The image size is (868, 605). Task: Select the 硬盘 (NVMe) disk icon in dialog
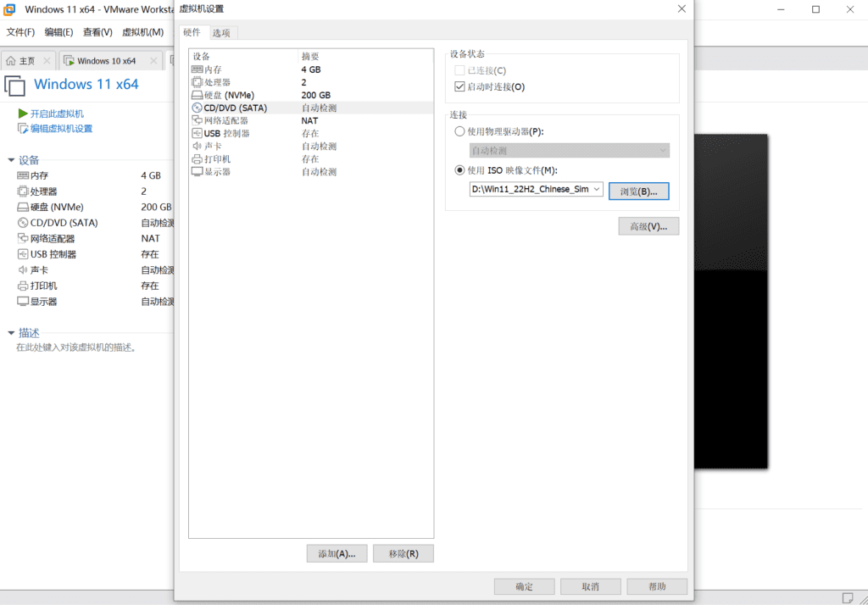tap(197, 95)
